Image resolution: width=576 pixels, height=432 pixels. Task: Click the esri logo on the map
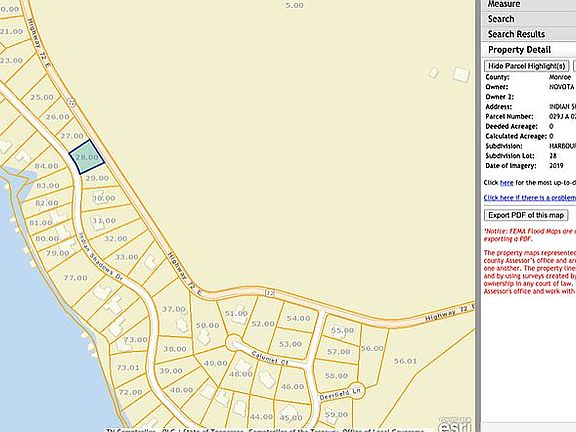[x=455, y=424]
